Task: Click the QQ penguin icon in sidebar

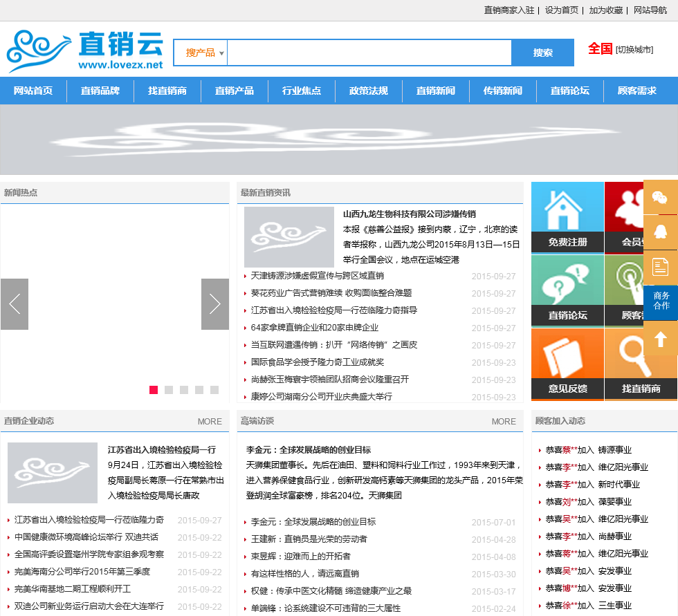Action: click(660, 232)
